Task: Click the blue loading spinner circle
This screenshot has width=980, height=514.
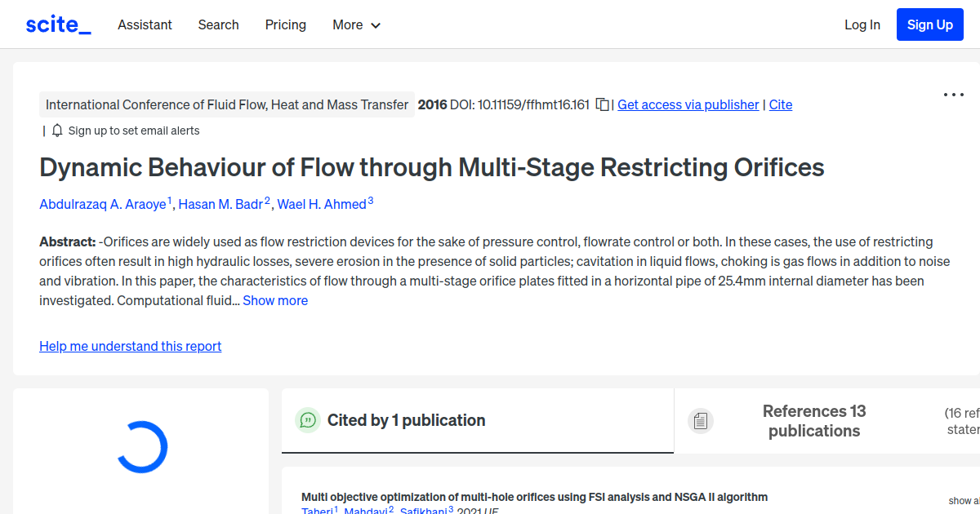Action: [x=142, y=446]
